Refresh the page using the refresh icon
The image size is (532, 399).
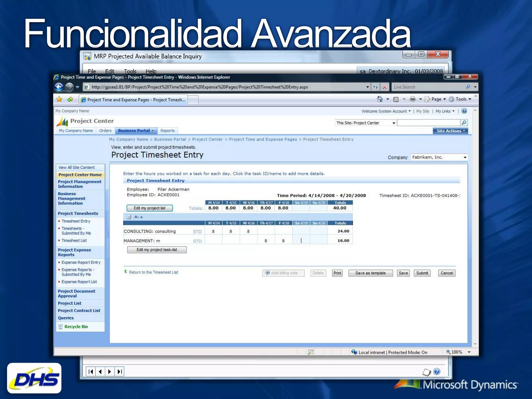(x=375, y=87)
